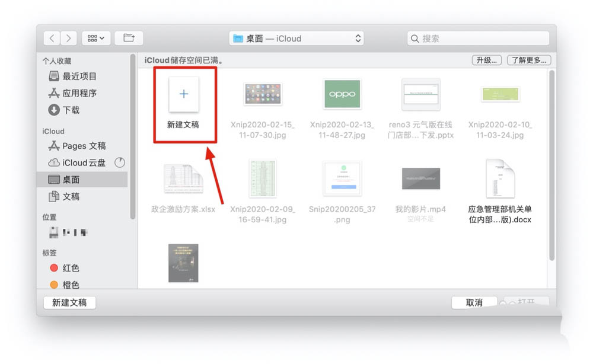
Task: Select the 红色 (red) tag
Action: (x=71, y=268)
